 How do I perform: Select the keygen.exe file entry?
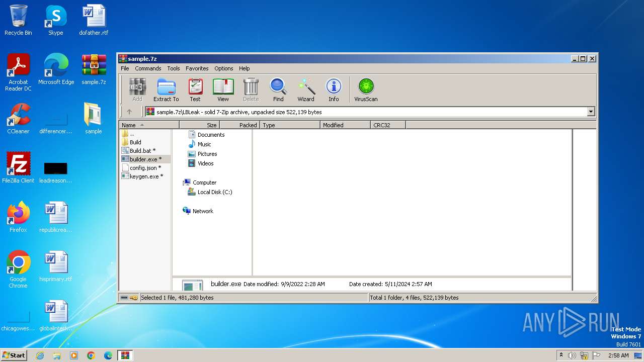tap(143, 176)
